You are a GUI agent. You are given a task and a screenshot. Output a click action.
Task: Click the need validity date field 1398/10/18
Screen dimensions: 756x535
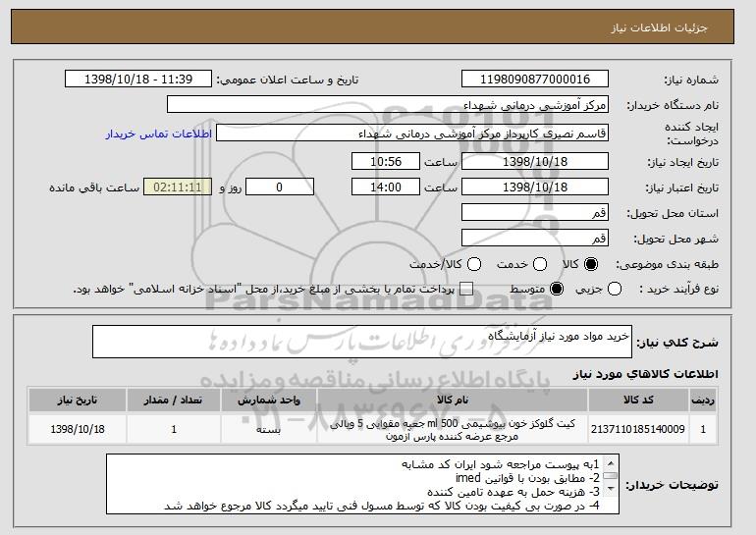535,187
